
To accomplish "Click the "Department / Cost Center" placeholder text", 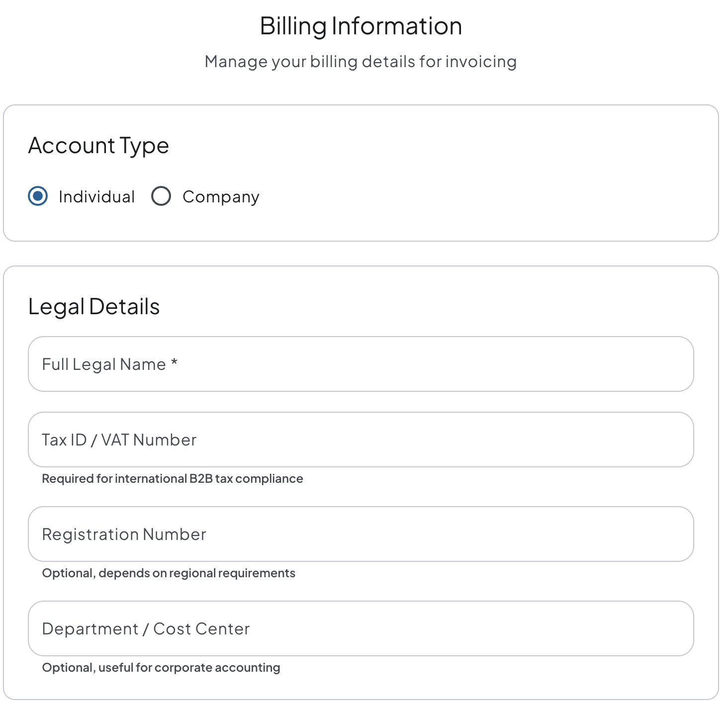I will tap(146, 629).
